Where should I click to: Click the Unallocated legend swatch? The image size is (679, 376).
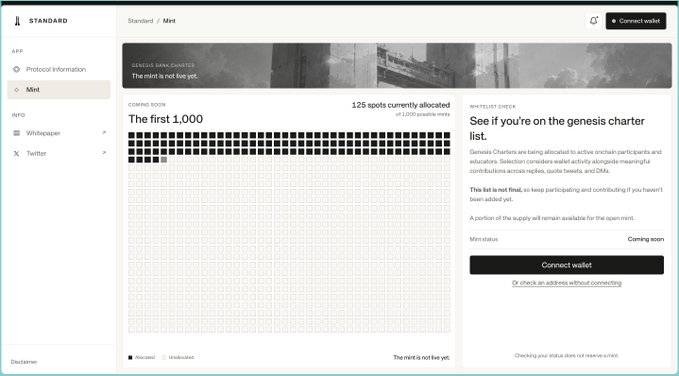pos(164,358)
